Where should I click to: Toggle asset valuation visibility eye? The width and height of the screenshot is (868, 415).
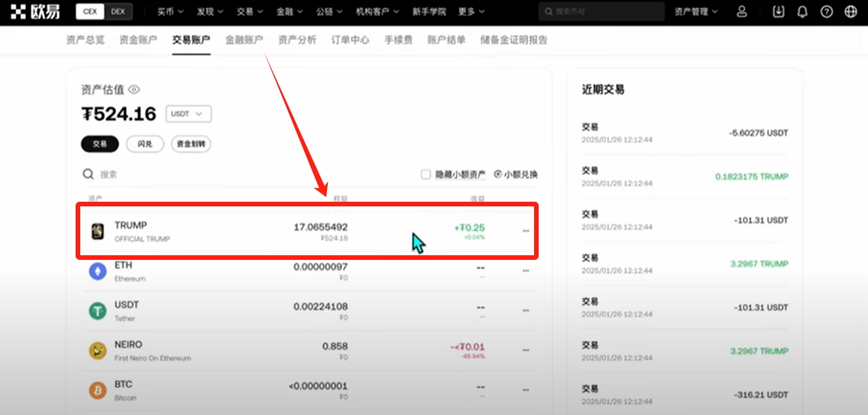[x=134, y=89]
